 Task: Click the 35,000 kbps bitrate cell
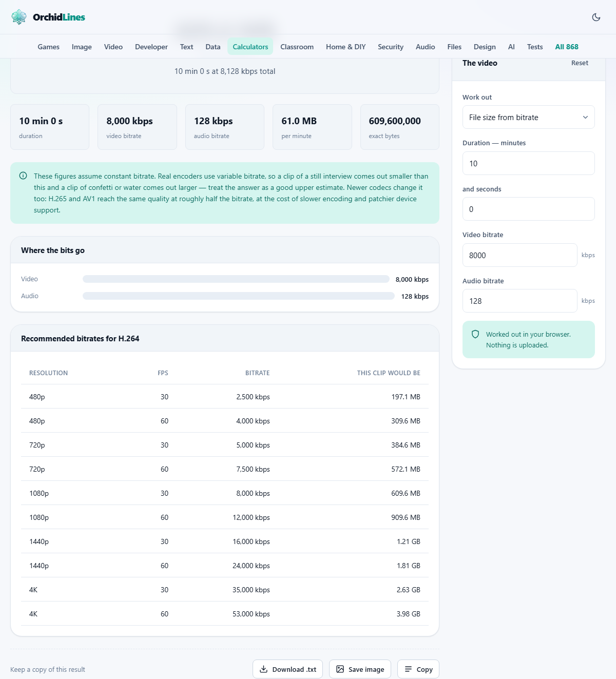[x=251, y=590]
